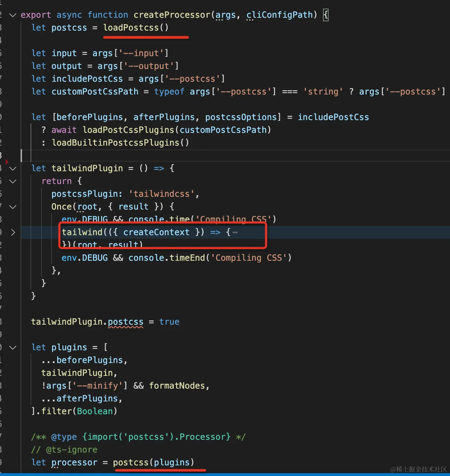Place cursor on createProcessor function name
Viewport: 450px width, 476px height.
click(172, 15)
